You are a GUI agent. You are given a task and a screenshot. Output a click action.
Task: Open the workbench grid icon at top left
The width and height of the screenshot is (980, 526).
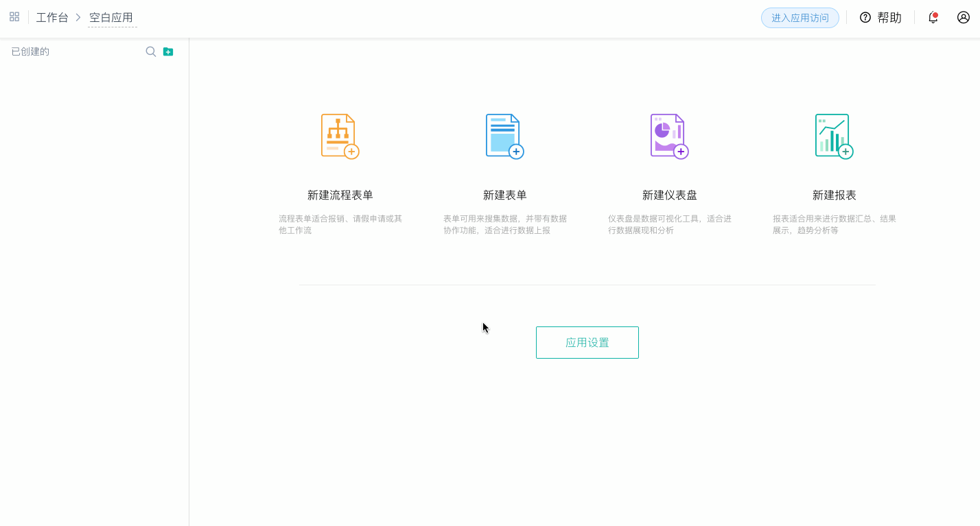14,16
